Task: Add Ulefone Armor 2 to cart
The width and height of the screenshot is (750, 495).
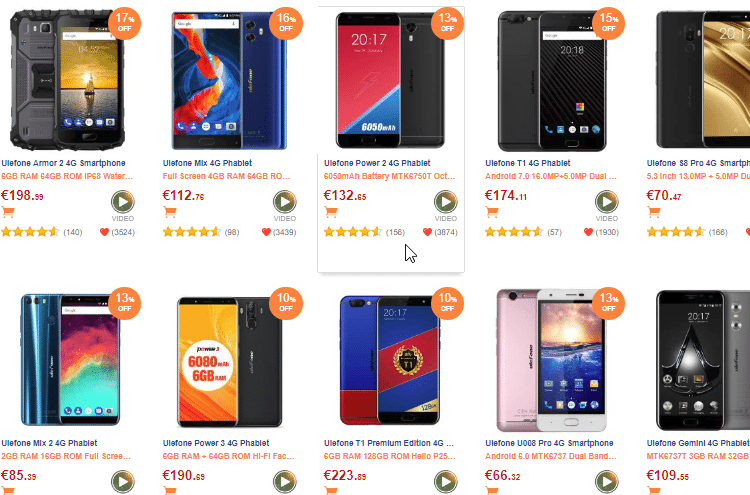Action: [8, 212]
